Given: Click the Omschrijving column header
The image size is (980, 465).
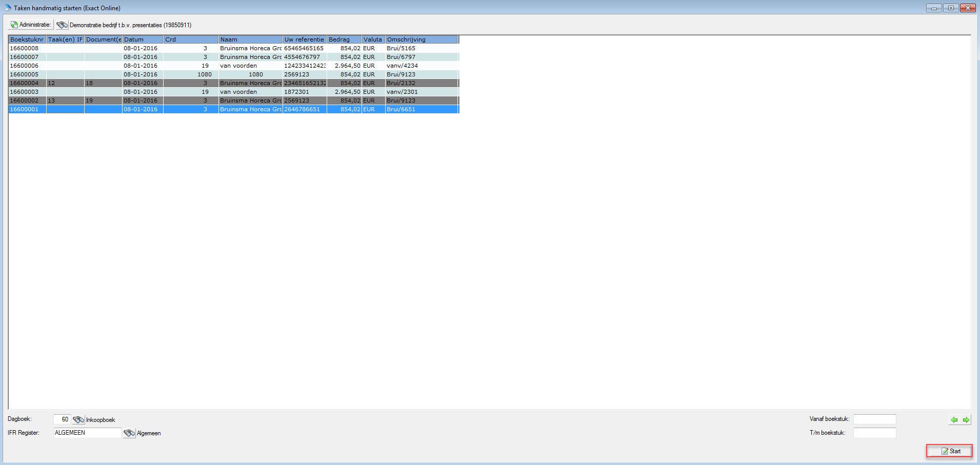Looking at the screenshot, I should [422, 39].
